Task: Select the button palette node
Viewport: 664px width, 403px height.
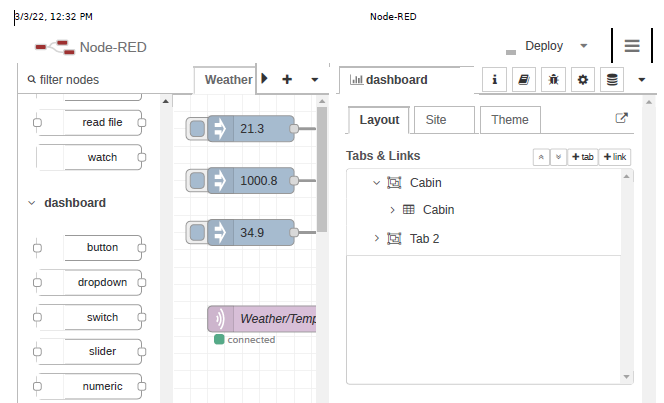Action: (89, 248)
